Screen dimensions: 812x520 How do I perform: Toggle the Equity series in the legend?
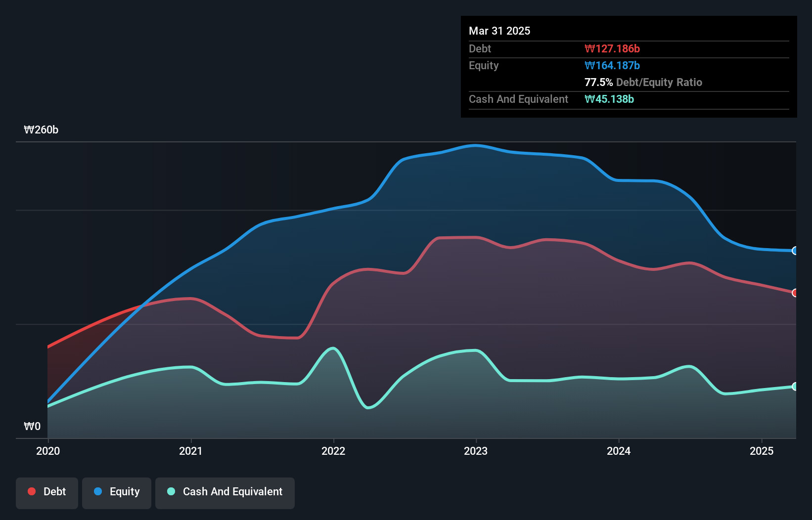[116, 492]
